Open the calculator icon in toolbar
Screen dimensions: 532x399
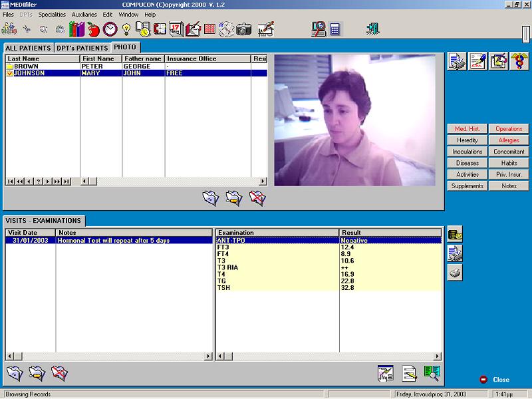coord(334,29)
